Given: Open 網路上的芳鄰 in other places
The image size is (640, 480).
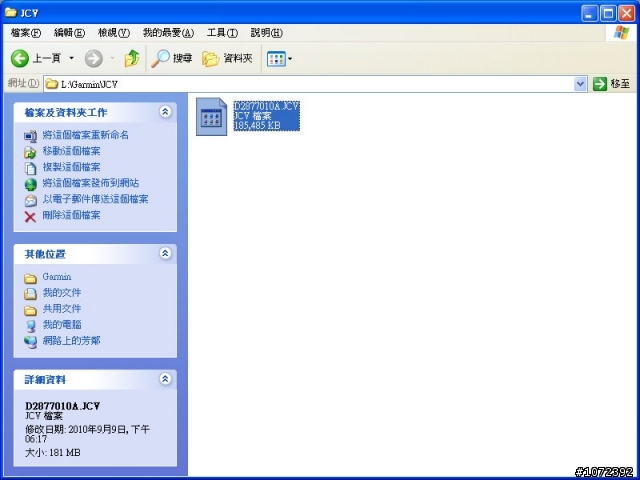Looking at the screenshot, I should [x=71, y=340].
